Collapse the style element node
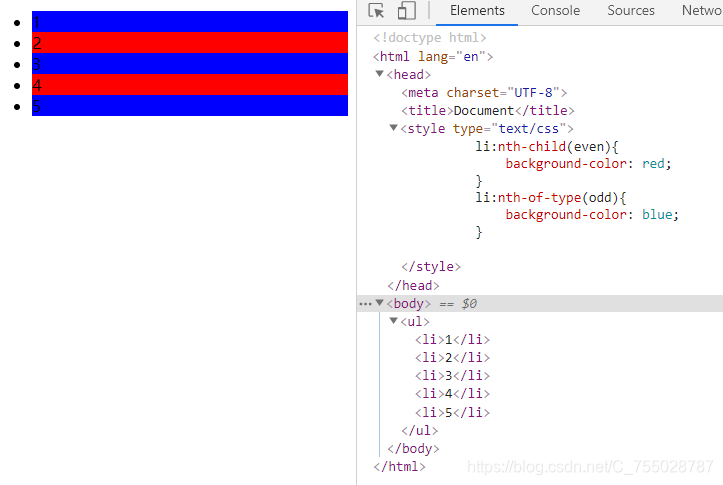Screen dimensions: 723x485 pyautogui.click(x=393, y=128)
